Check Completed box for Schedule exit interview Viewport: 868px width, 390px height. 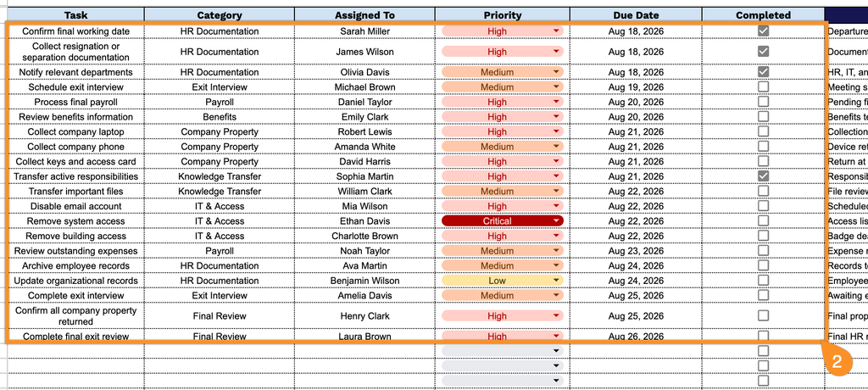[x=764, y=87]
